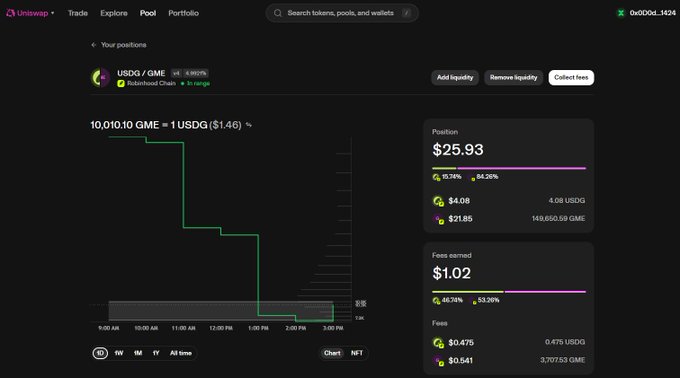This screenshot has height=378, width=680.
Task: Click the green price line on chart
Action: 183,184
